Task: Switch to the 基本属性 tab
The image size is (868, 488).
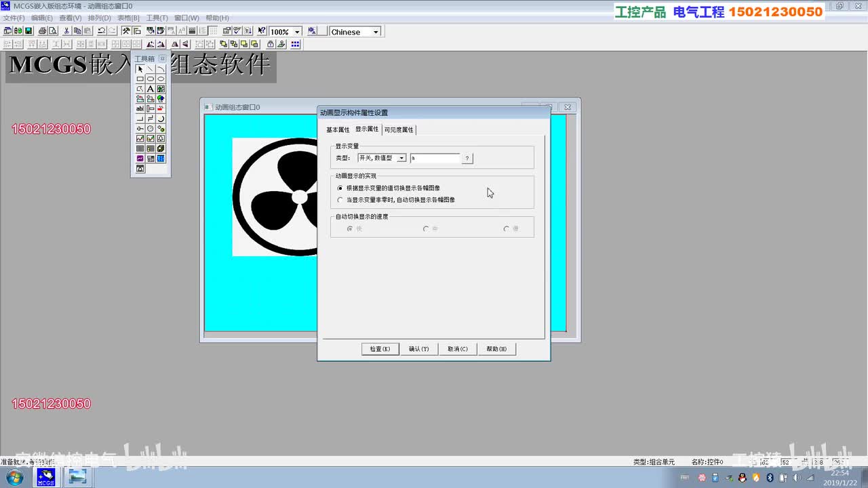Action: 338,129
